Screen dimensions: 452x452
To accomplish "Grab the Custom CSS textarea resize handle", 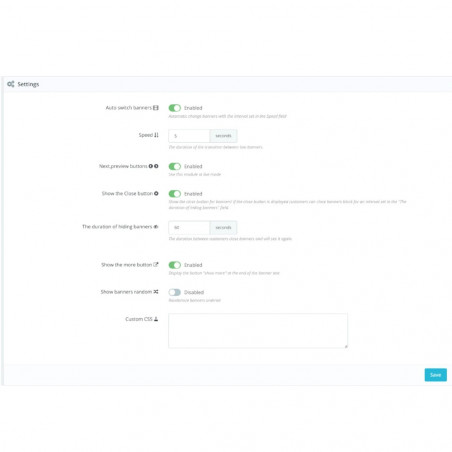I will tap(346, 347).
